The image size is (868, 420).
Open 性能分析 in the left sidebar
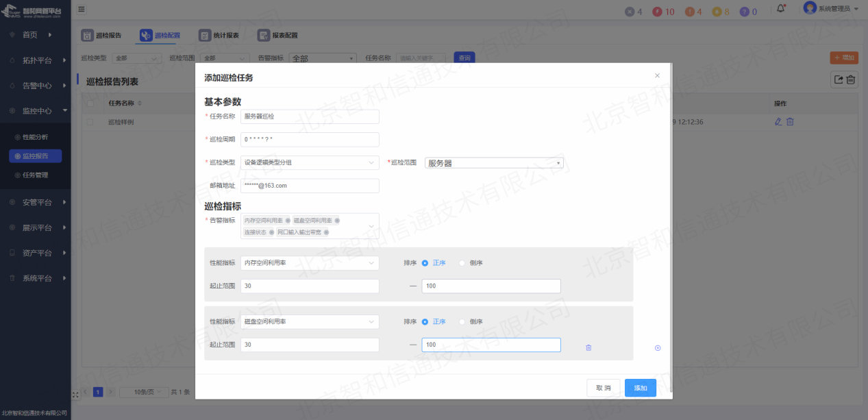click(35, 137)
